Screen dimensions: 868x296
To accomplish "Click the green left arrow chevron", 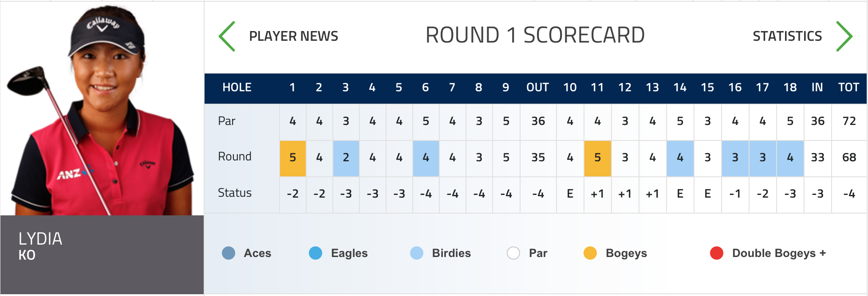I will [227, 36].
